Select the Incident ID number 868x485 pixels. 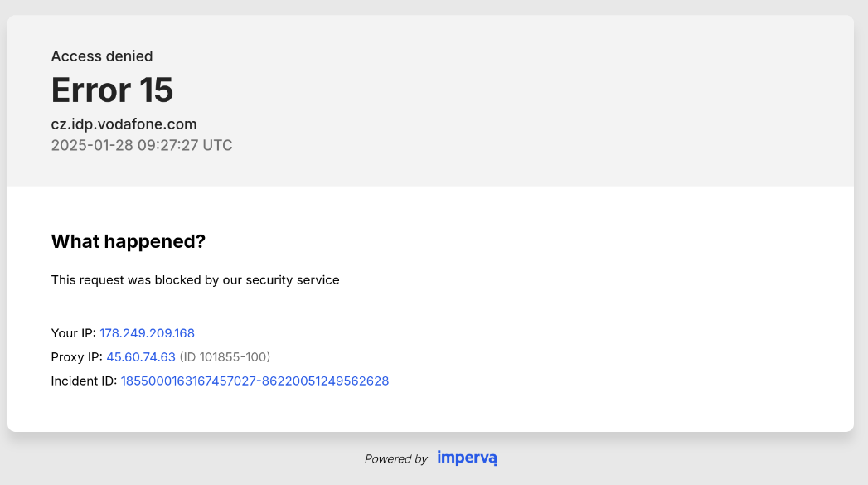pyautogui.click(x=255, y=381)
